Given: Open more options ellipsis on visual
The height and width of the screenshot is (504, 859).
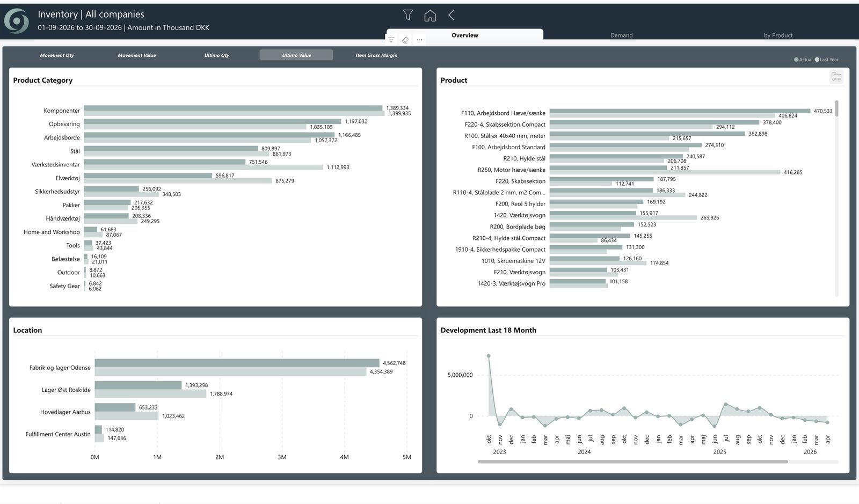Looking at the screenshot, I should (x=419, y=40).
